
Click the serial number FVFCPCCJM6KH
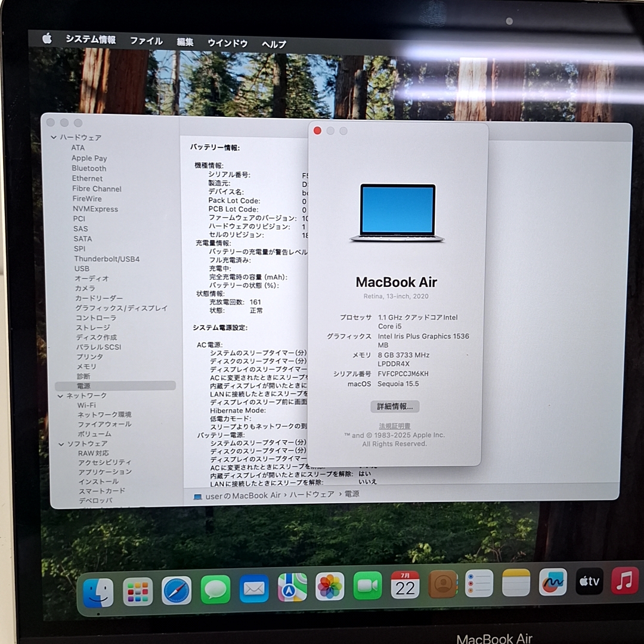[x=403, y=374]
